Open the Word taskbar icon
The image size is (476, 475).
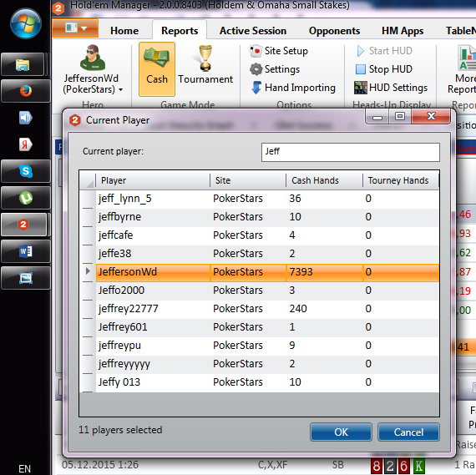coord(26,251)
